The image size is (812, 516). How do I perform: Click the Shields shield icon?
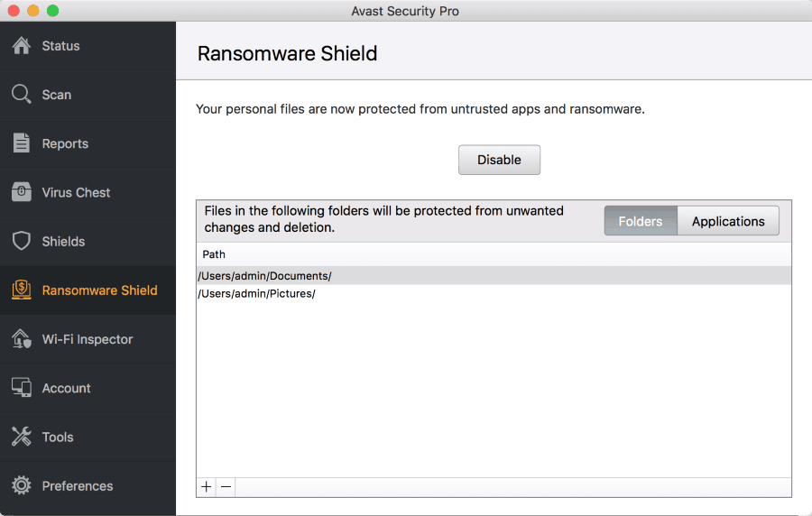tap(22, 241)
